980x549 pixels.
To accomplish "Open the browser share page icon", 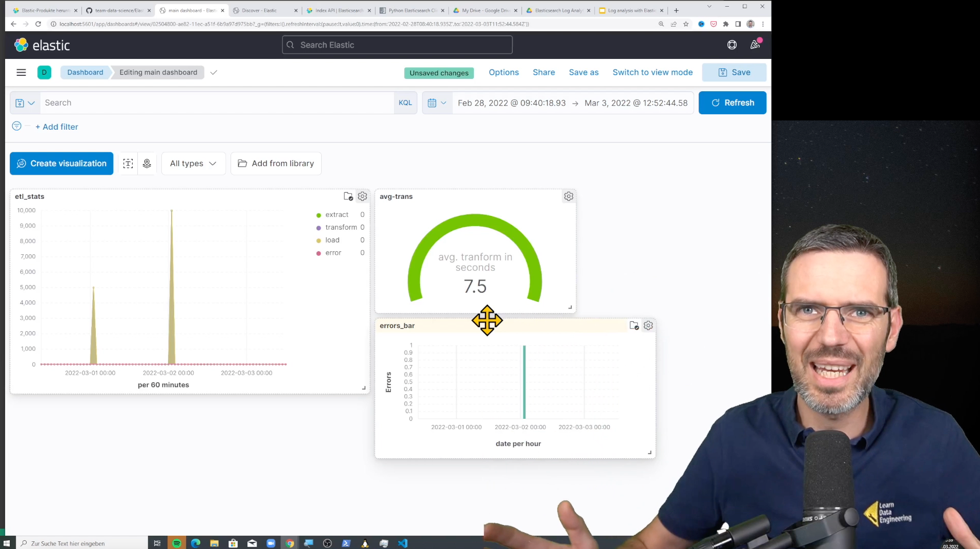I will click(x=674, y=24).
